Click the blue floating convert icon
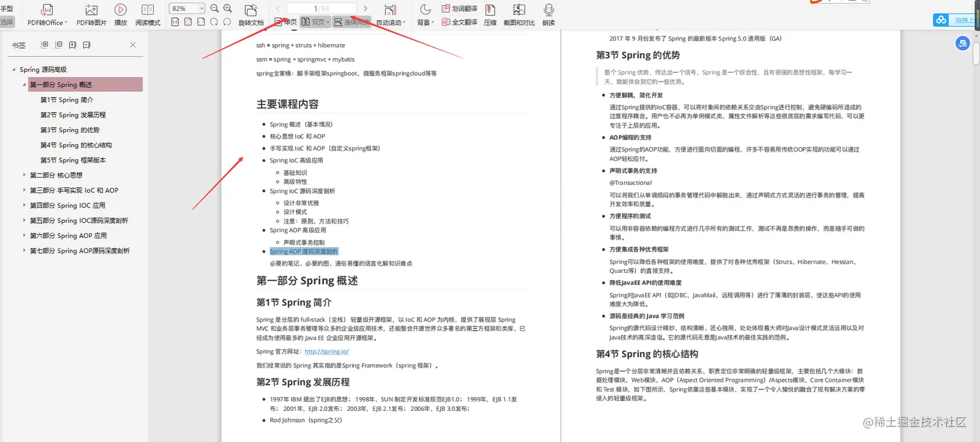 963,43
